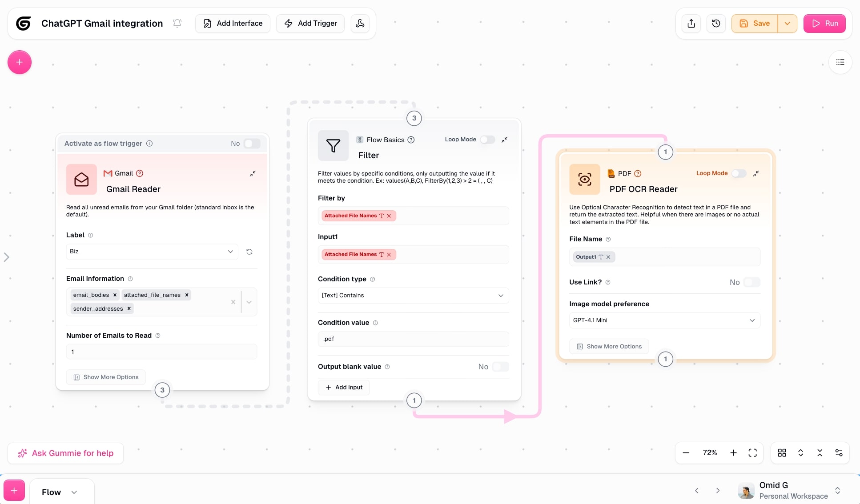Viewport: 860px width, 504px height.
Task: Open the webhook icon button
Action: click(x=360, y=23)
